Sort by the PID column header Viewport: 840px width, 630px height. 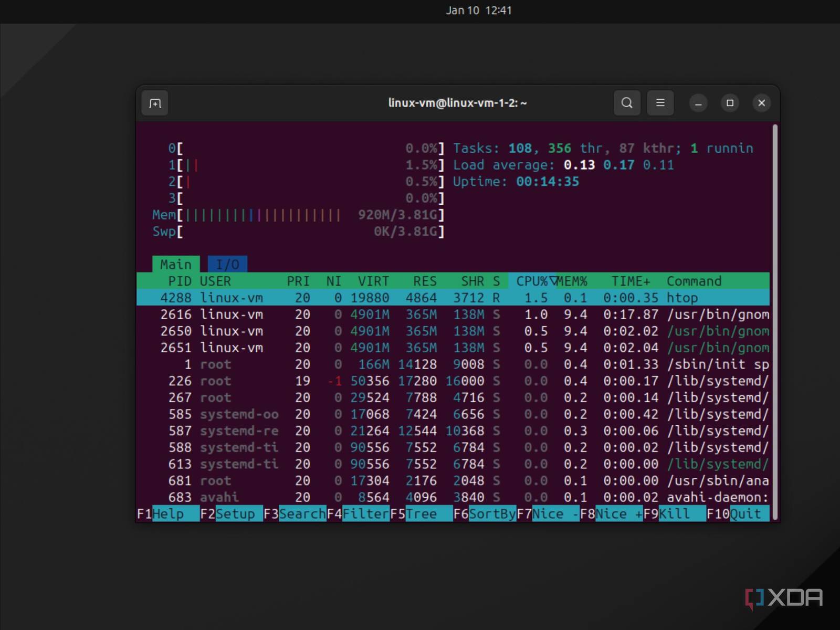click(180, 281)
